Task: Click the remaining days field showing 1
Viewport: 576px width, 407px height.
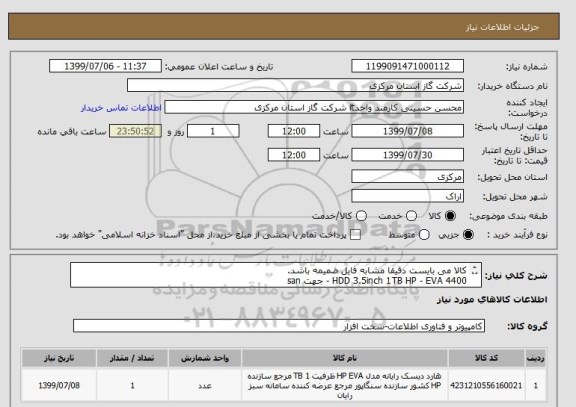Action: (x=213, y=131)
